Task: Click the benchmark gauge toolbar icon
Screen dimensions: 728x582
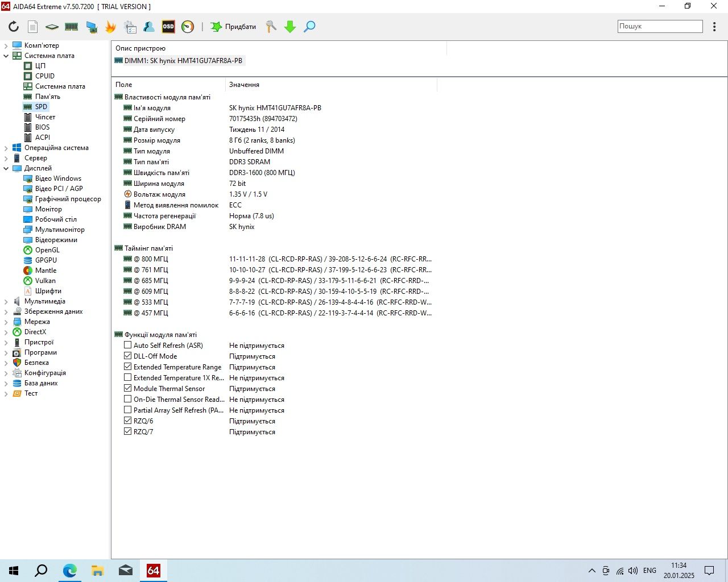Action: point(188,27)
